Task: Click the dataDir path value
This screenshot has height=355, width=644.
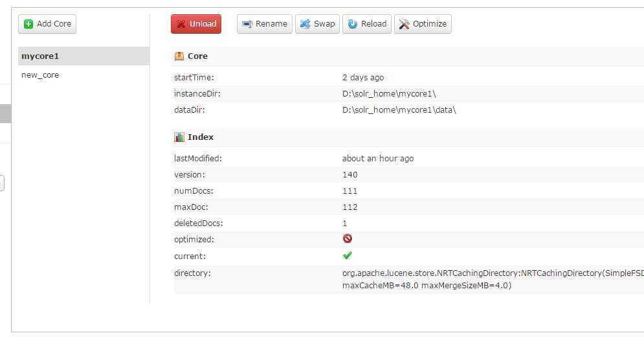Action: 399,110
